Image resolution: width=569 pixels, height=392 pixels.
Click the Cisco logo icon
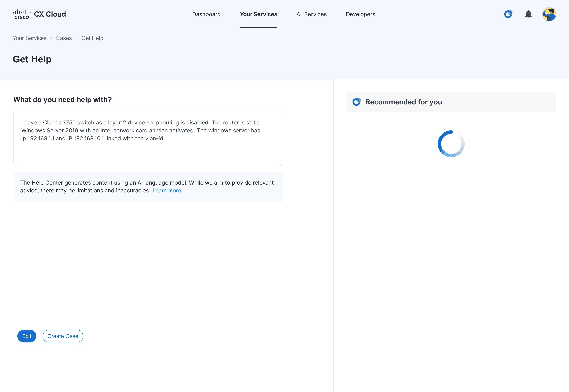tap(22, 14)
